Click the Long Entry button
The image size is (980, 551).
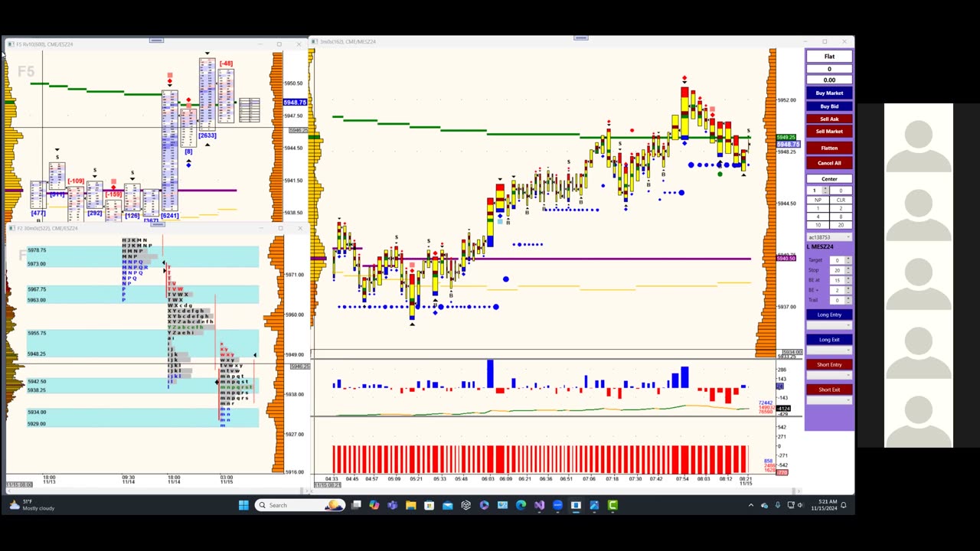click(829, 315)
